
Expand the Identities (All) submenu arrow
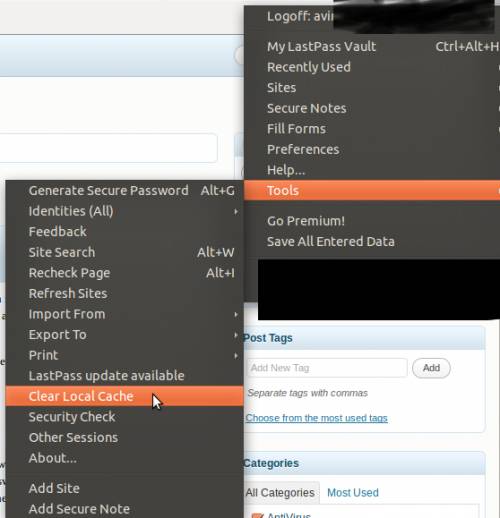pos(236,211)
